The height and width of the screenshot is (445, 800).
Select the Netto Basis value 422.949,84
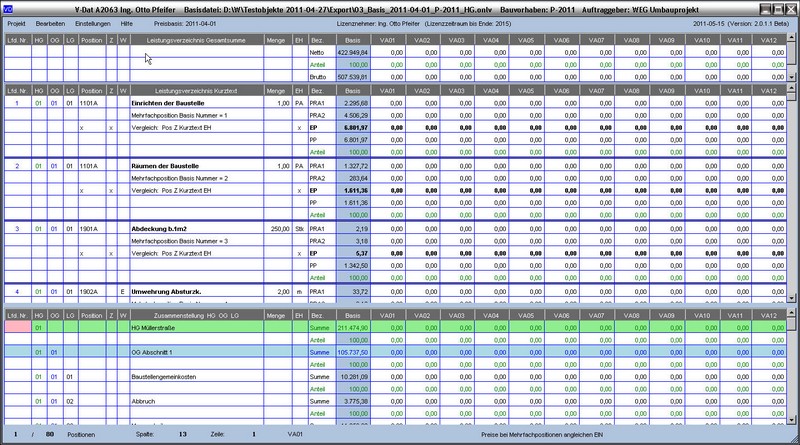pyautogui.click(x=352, y=52)
